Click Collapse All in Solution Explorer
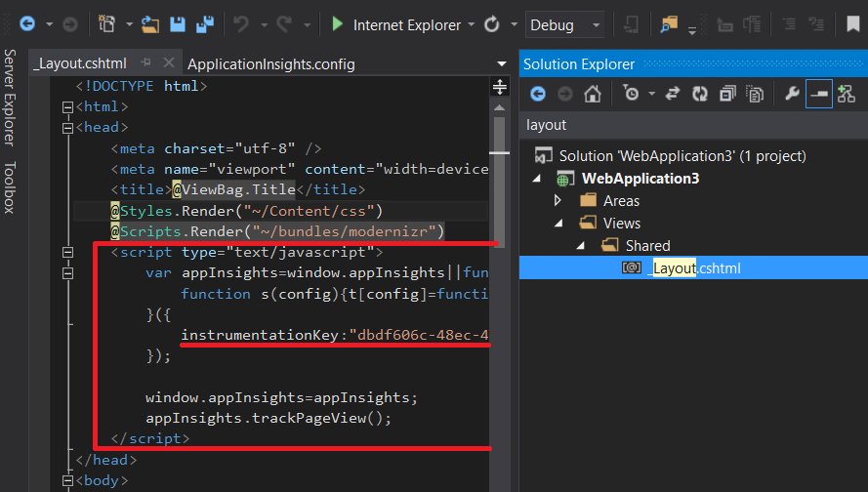The width and height of the screenshot is (868, 492). (727, 94)
